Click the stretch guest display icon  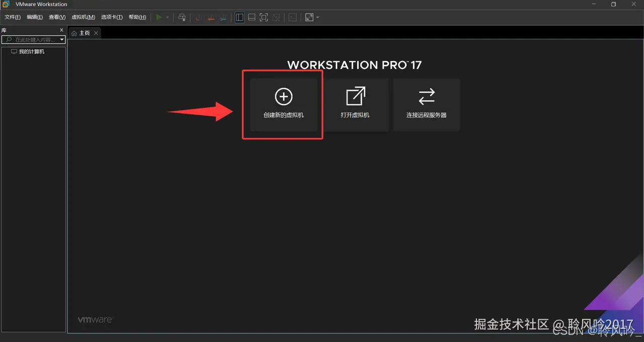(309, 17)
